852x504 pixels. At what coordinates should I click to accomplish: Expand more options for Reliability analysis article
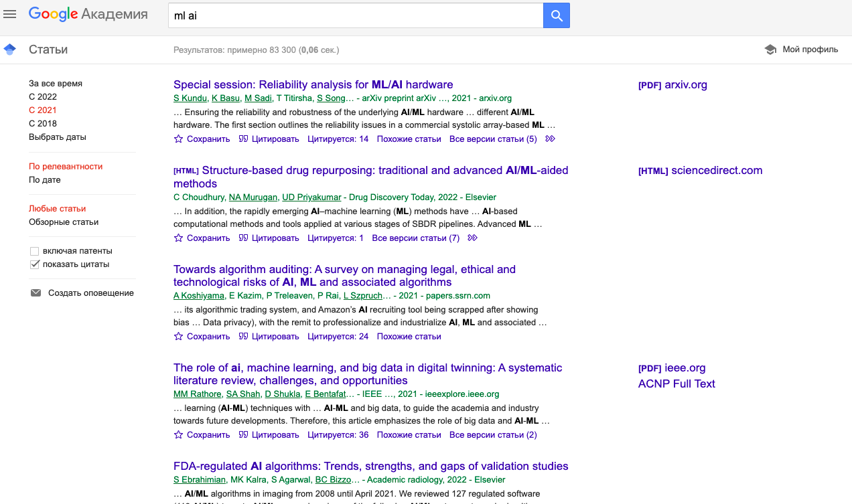coord(551,139)
